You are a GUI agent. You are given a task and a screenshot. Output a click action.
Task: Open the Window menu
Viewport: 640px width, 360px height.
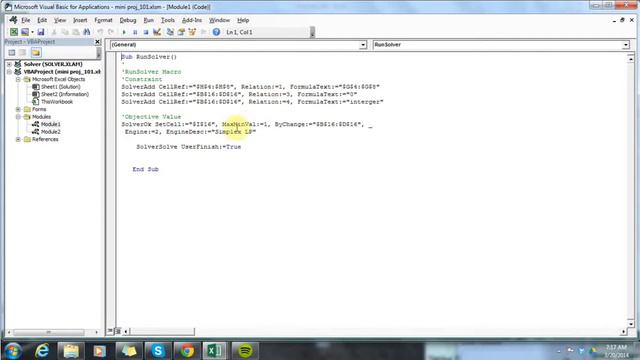pyautogui.click(x=220, y=20)
